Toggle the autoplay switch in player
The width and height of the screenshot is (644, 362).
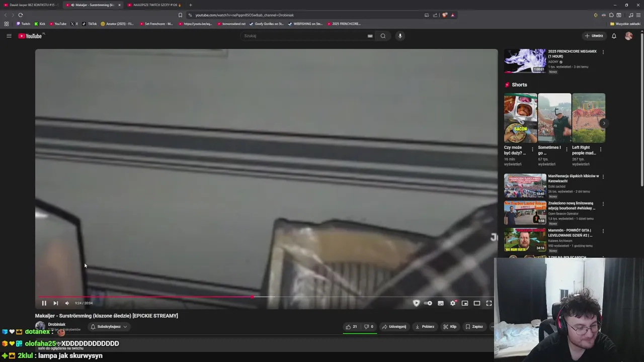(428, 303)
